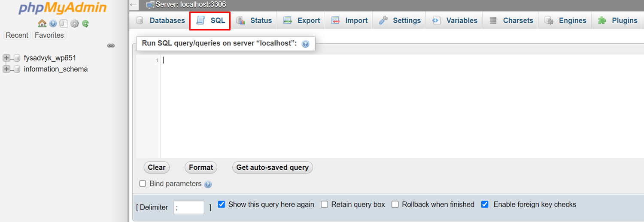Enable the Retain query box checkbox
644x222 pixels.
coord(325,204)
